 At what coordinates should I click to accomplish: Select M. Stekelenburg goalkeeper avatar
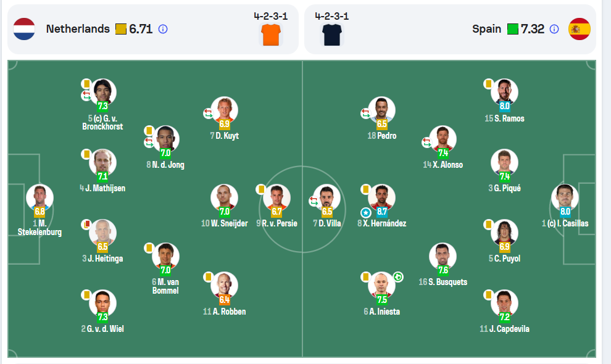pos(39,197)
